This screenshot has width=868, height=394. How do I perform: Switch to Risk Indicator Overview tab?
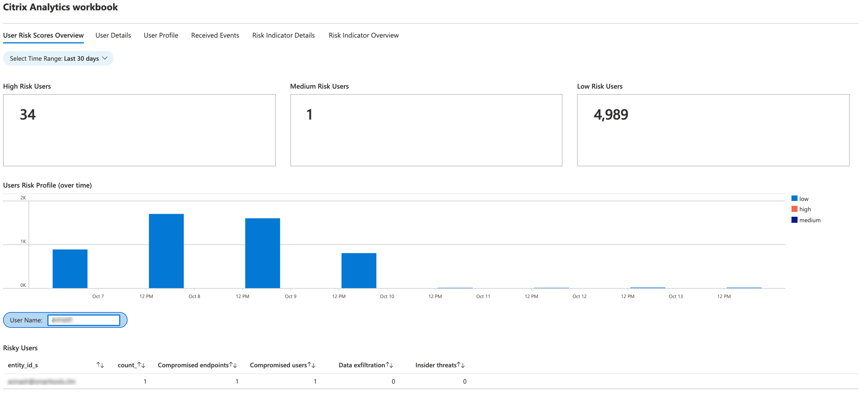click(x=364, y=35)
